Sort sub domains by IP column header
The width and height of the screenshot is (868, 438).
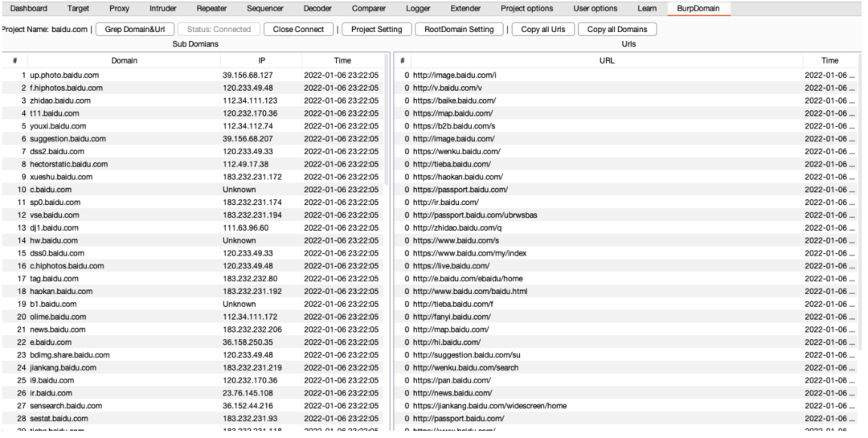click(x=261, y=60)
